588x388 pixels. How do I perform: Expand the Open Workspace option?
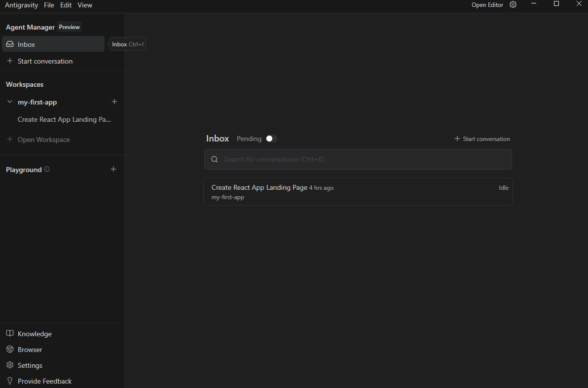pyautogui.click(x=42, y=140)
